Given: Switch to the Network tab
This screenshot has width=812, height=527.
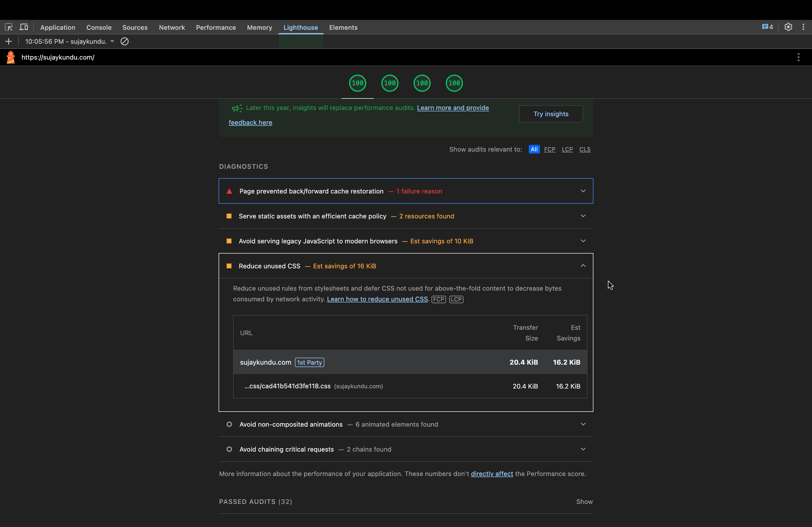Looking at the screenshot, I should tap(172, 27).
